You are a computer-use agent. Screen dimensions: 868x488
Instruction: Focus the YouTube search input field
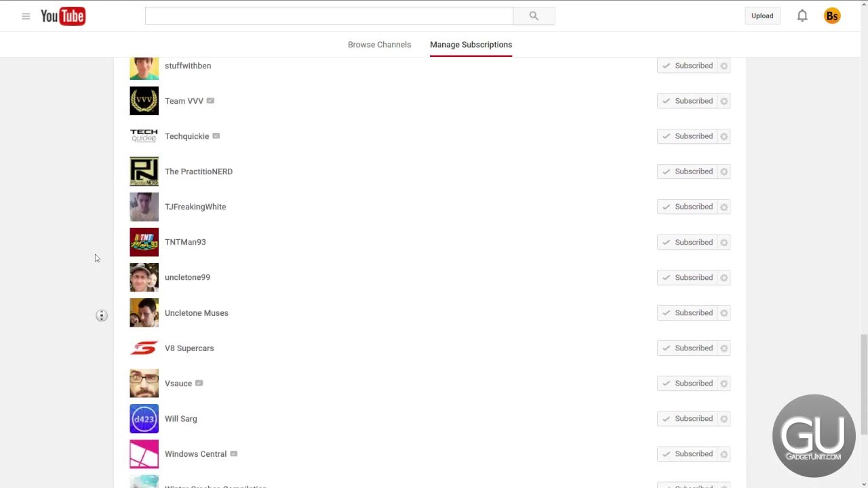pos(329,16)
